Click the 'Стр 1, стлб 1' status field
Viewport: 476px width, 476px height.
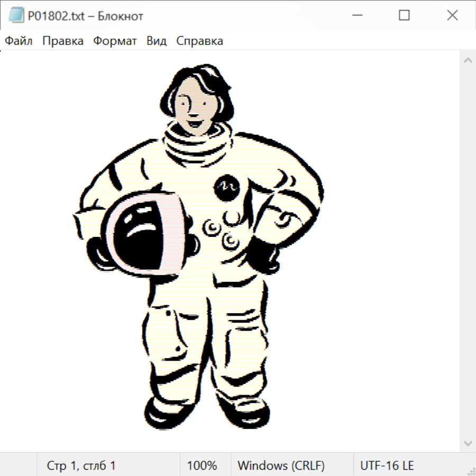click(x=81, y=466)
